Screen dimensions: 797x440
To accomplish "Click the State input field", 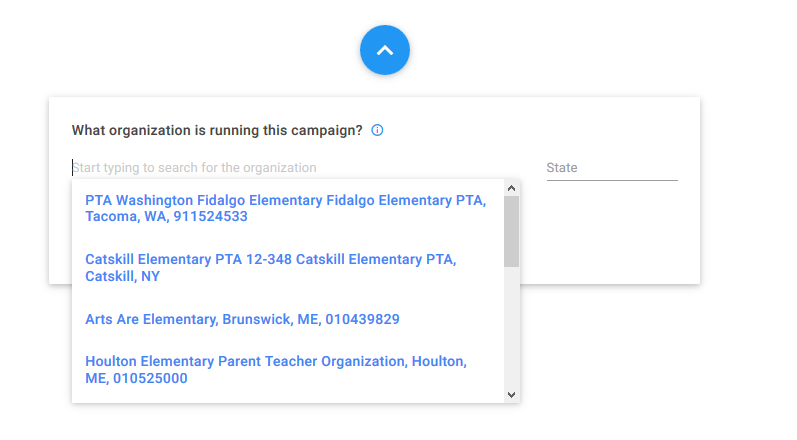I will 612,168.
